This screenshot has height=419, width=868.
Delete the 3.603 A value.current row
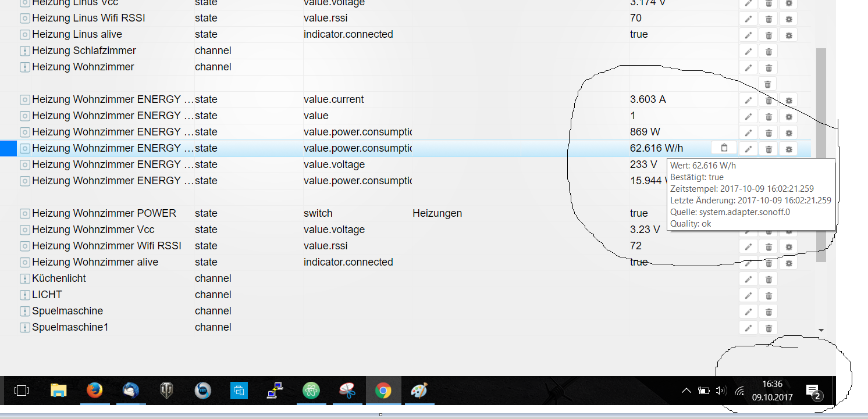769,100
